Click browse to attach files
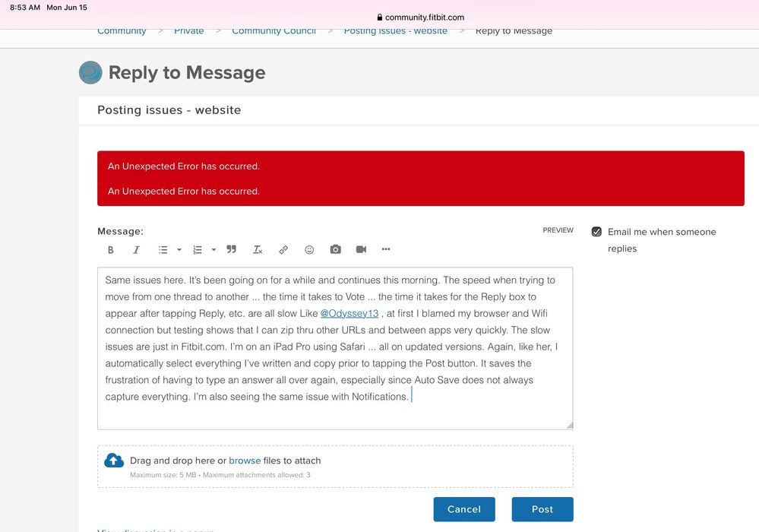The height and width of the screenshot is (532, 759). (245, 461)
